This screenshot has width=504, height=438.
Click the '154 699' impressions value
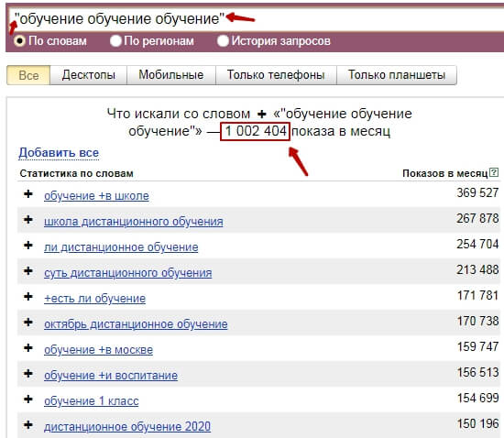click(x=477, y=399)
